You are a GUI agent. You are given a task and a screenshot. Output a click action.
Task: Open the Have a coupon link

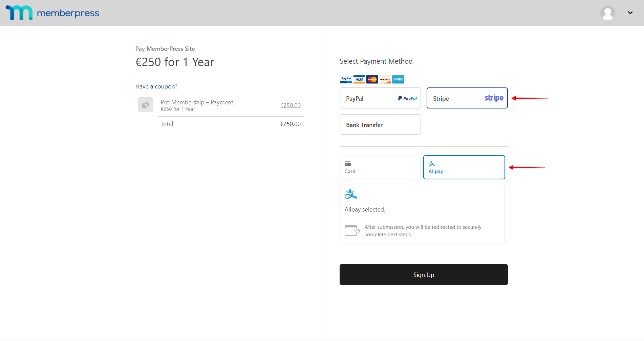(156, 86)
